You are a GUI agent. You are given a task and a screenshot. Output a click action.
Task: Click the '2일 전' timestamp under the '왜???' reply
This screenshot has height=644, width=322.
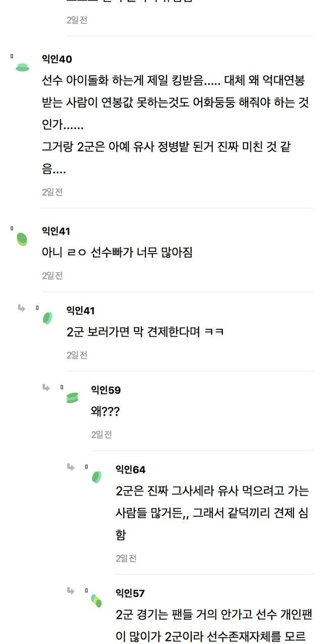(102, 435)
